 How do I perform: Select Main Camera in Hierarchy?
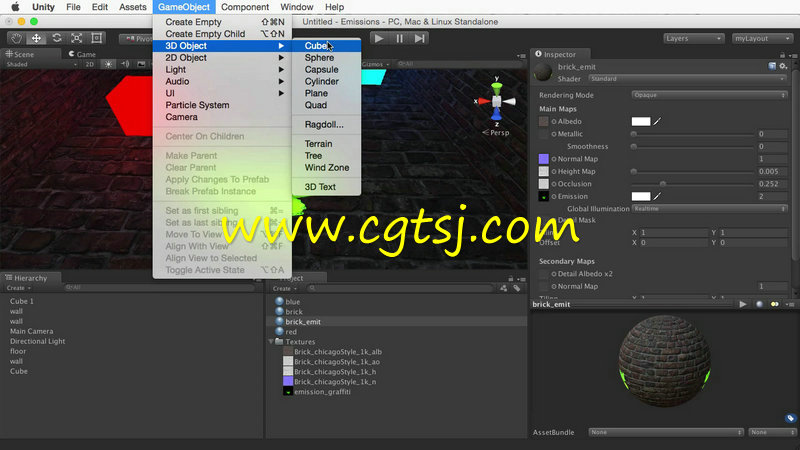coord(31,332)
